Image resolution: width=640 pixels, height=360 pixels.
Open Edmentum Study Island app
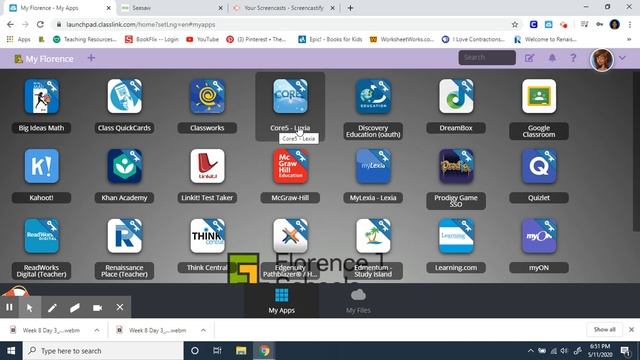click(373, 236)
